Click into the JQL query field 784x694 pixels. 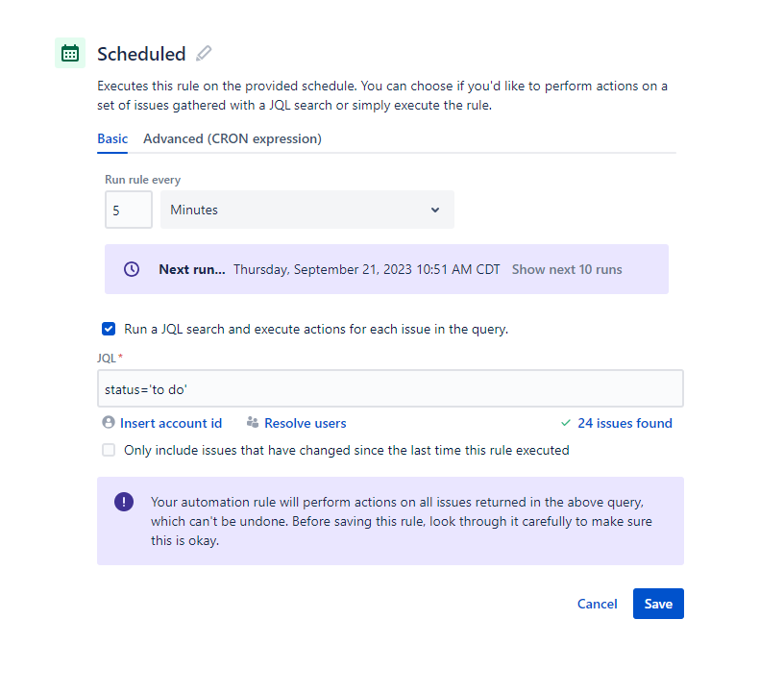coord(390,388)
